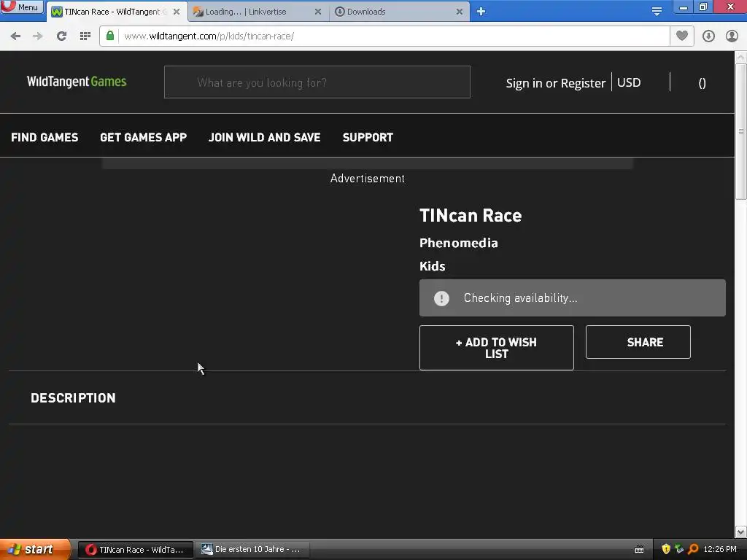Screen dimensions: 747x560
Task: Click the network connection tray icon
Action: [679, 550]
